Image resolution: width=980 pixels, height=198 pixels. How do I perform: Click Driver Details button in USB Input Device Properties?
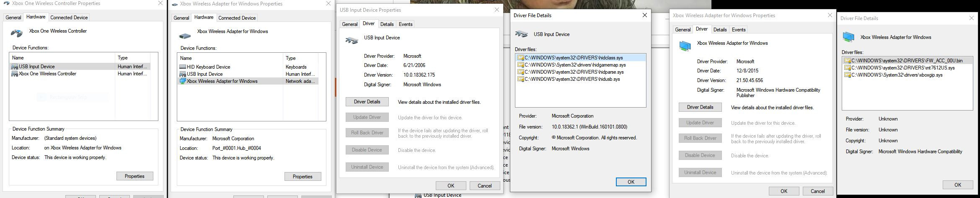[367, 102]
